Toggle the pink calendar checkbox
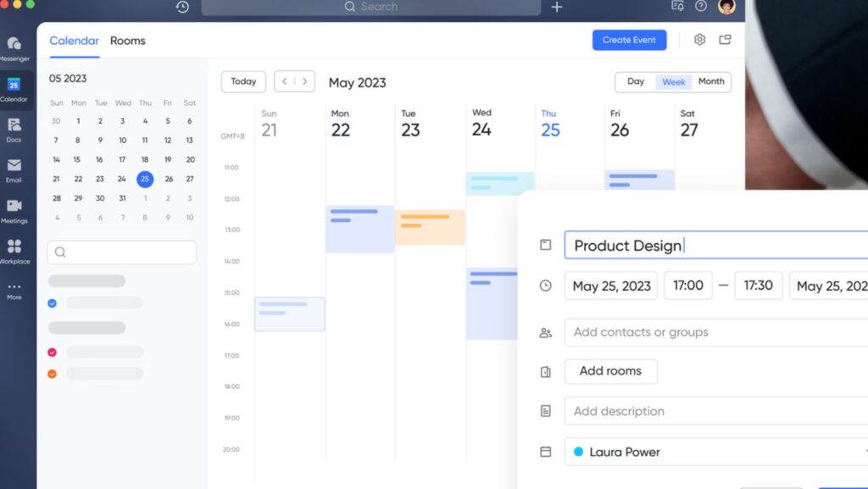868x489 pixels. (x=53, y=353)
